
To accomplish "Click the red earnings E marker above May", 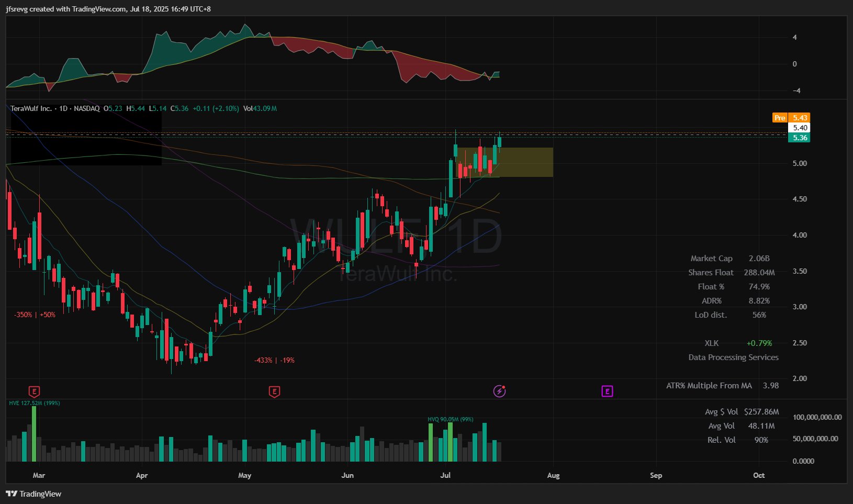I will point(274,391).
